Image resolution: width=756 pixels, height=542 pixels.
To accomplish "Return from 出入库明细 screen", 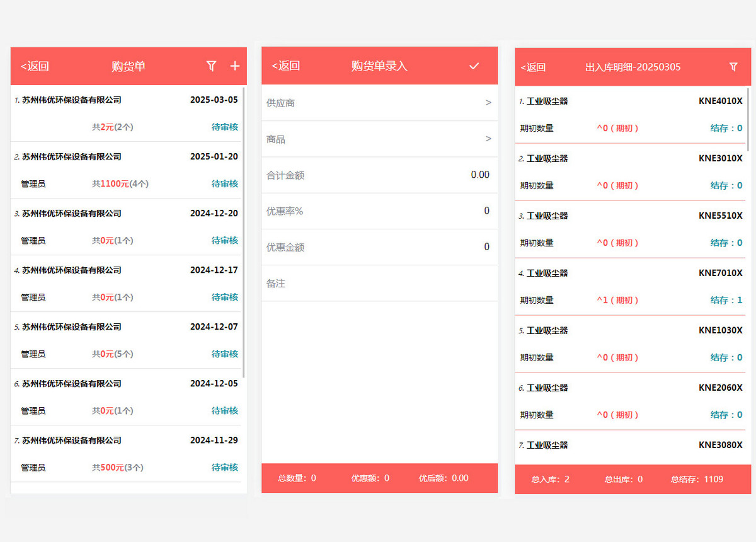I will (533, 67).
